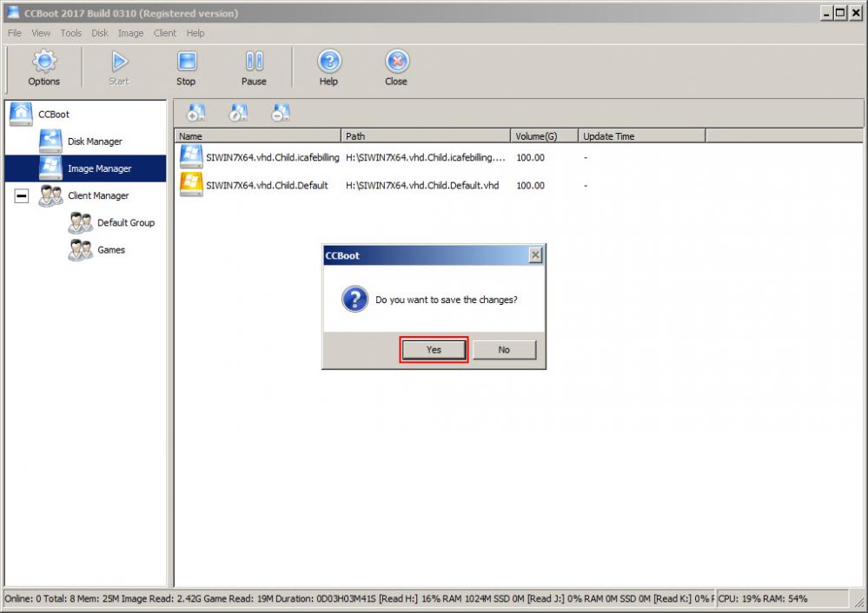Open the Tools menu
868x613 pixels.
coord(71,33)
